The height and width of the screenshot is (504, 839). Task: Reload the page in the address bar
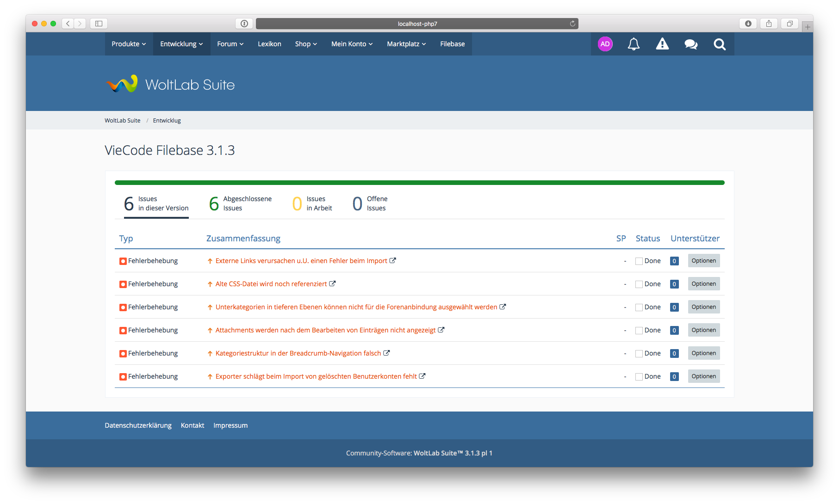coord(572,24)
